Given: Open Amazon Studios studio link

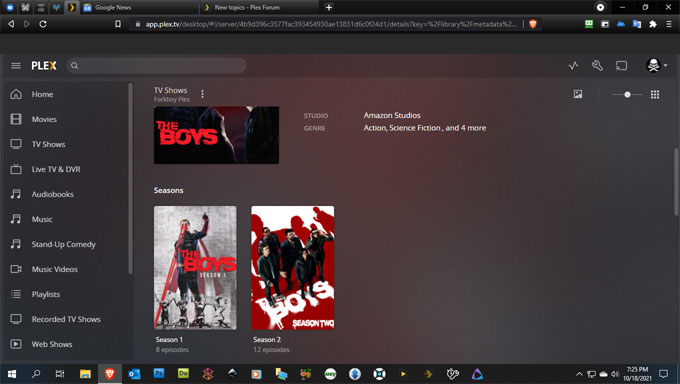Looking at the screenshot, I should (x=392, y=115).
